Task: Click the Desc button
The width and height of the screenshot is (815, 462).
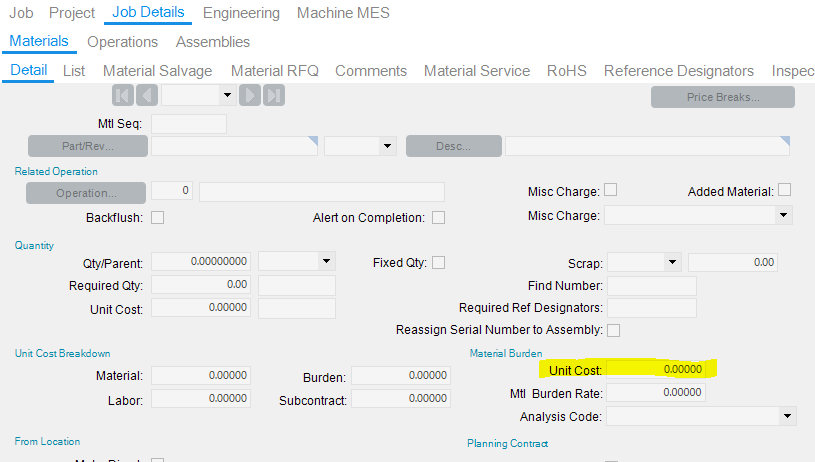Action: click(454, 146)
